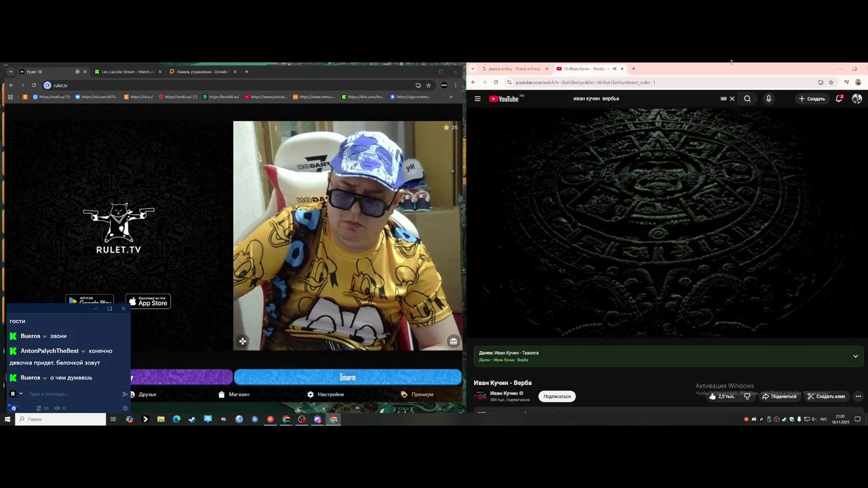The image size is (868, 488).
Task: Click the YouTube Создать button
Action: click(812, 98)
